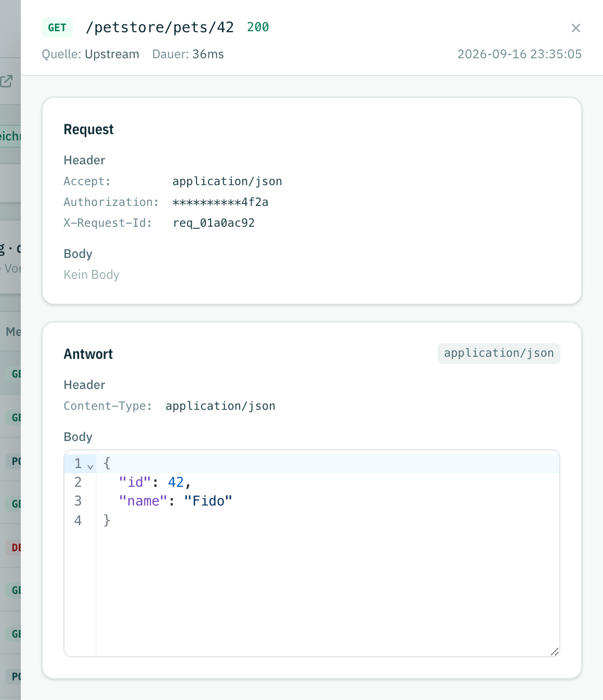
Task: Click the 200 status code
Action: pos(258,27)
